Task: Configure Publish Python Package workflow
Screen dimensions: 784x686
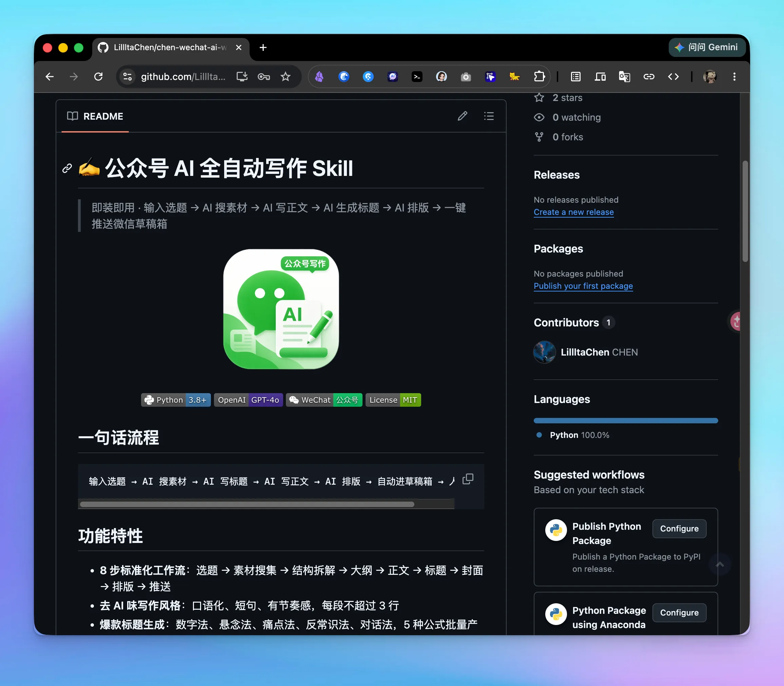Action: tap(679, 529)
